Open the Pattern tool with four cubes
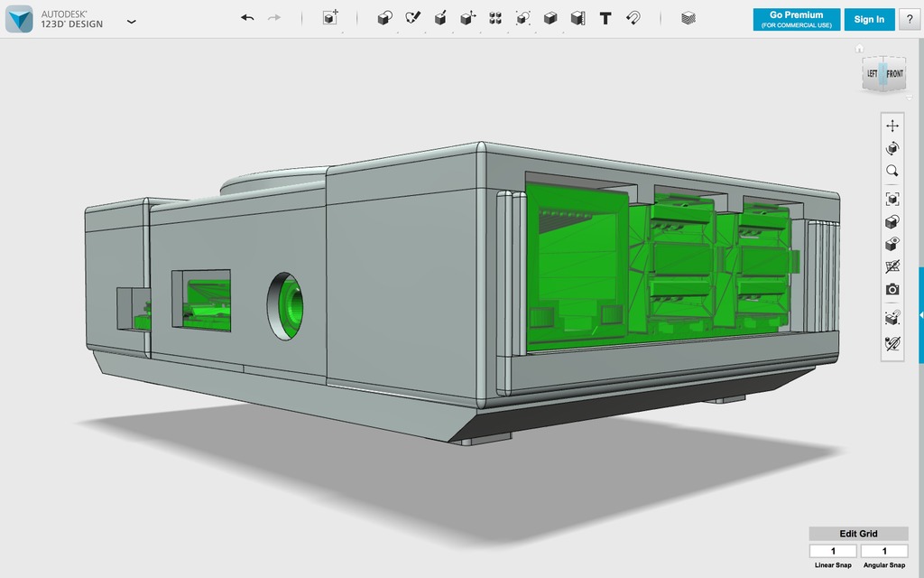This screenshot has width=924, height=578. pyautogui.click(x=495, y=18)
